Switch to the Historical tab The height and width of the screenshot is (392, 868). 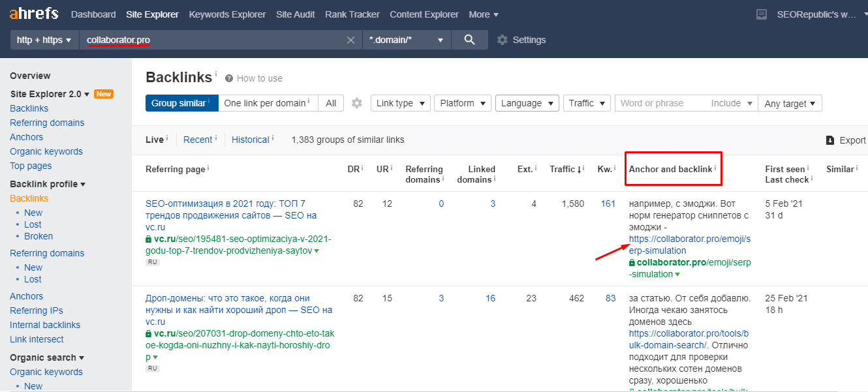[250, 140]
